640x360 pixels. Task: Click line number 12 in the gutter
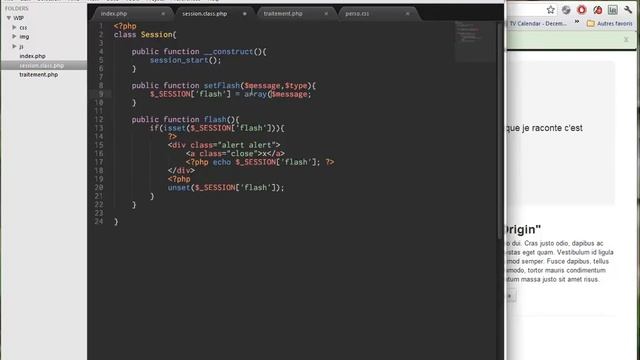[99, 120]
